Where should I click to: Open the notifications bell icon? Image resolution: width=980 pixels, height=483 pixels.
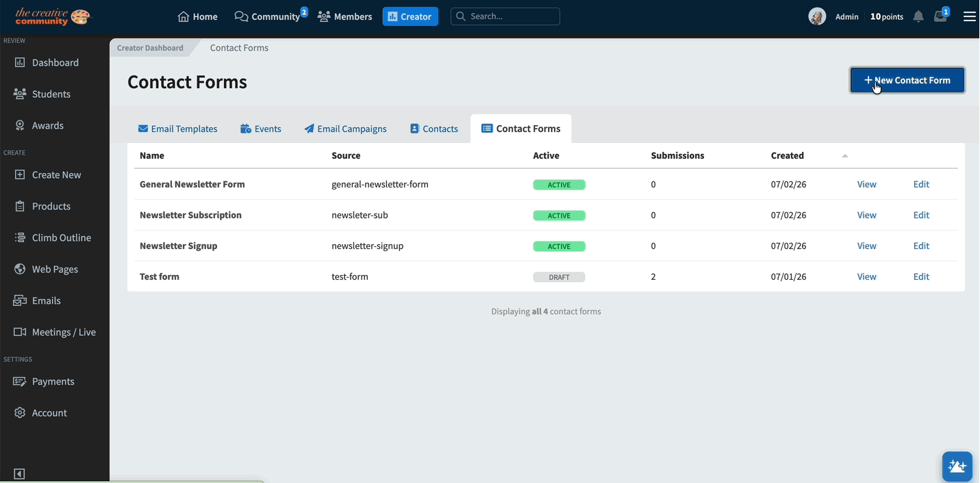pyautogui.click(x=918, y=16)
